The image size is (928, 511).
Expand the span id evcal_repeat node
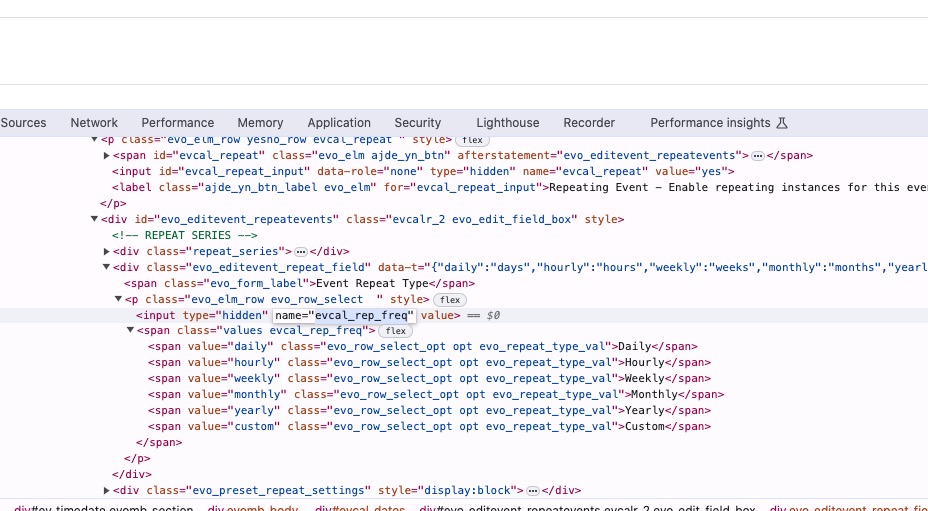[x=107, y=155]
